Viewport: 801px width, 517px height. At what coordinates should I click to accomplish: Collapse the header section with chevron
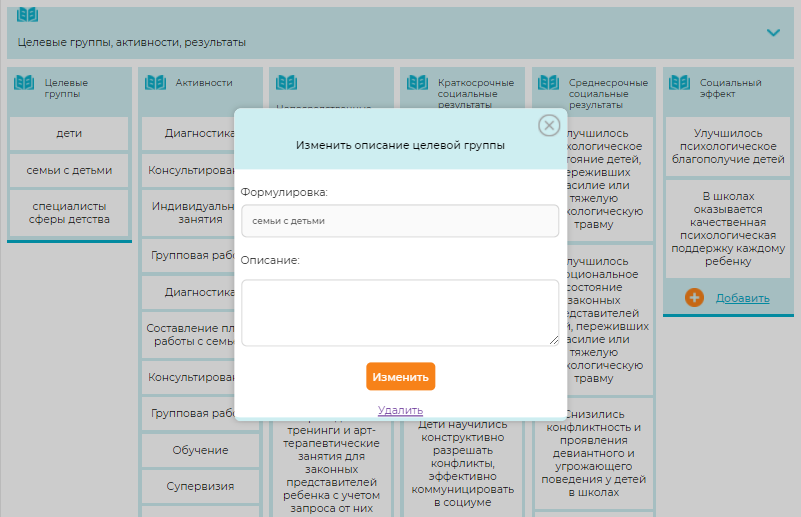(x=773, y=33)
